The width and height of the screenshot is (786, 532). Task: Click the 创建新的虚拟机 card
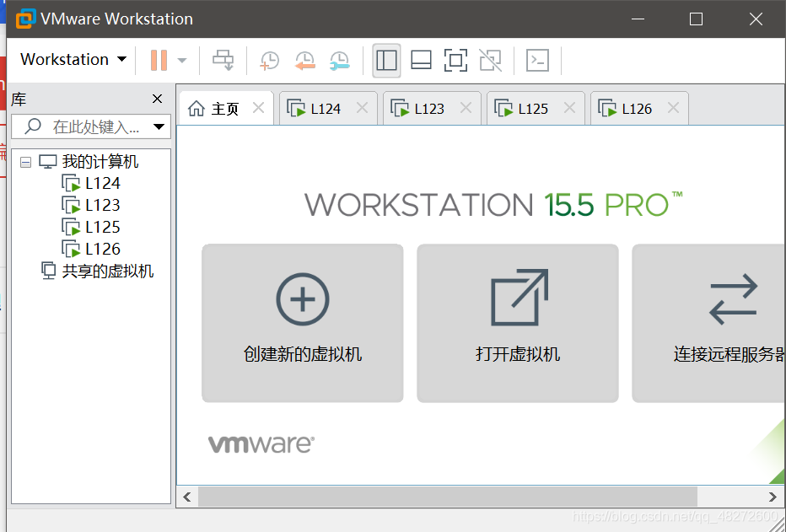pyautogui.click(x=303, y=323)
